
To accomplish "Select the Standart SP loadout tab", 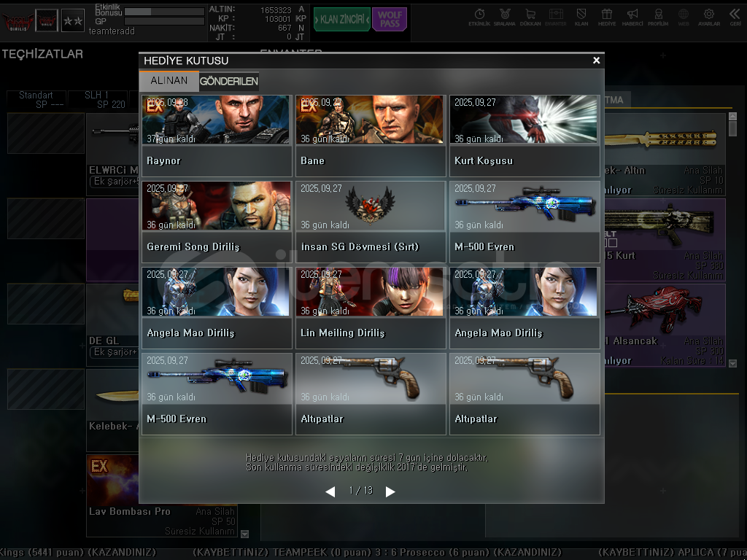I will pyautogui.click(x=36, y=100).
